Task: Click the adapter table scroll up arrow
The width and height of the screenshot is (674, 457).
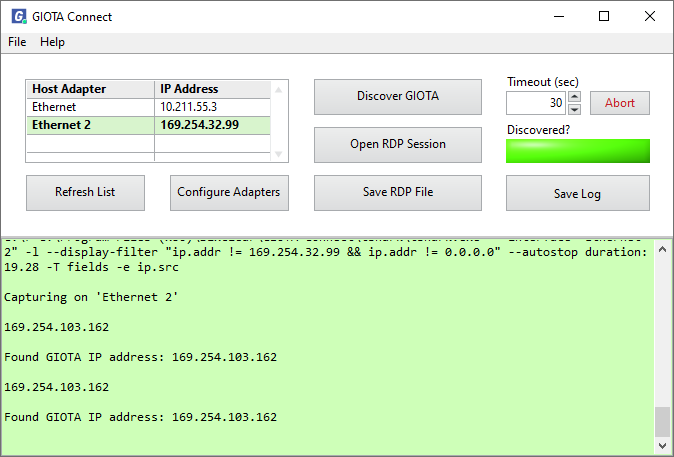Action: tap(279, 89)
